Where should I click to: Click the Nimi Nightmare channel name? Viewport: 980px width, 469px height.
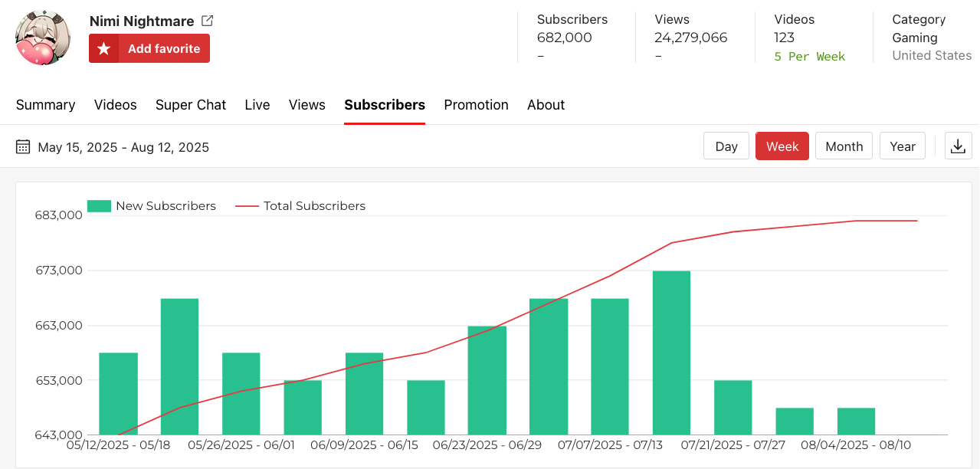pyautogui.click(x=142, y=21)
